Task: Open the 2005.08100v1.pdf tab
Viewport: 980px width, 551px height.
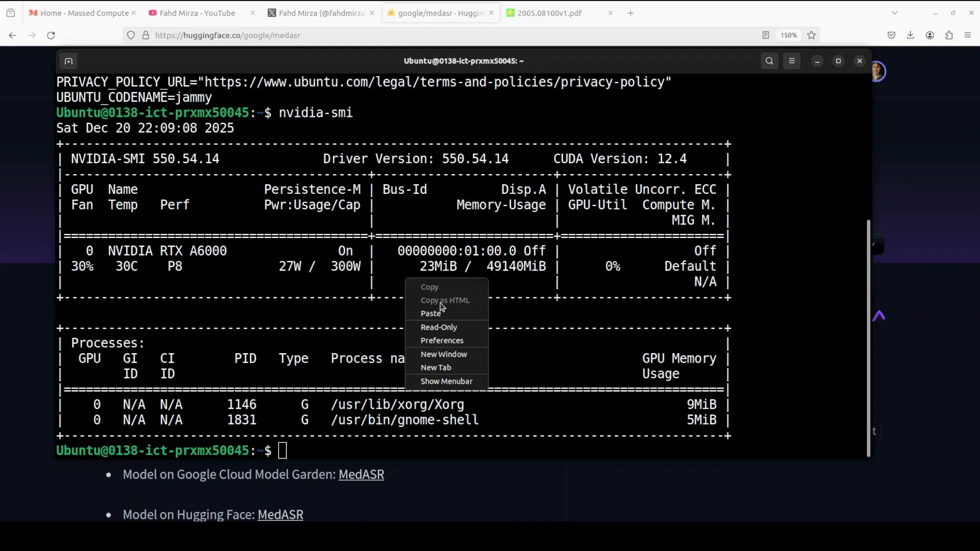Action: (549, 13)
